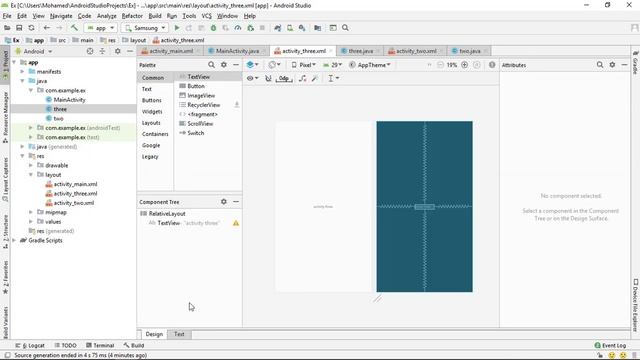Click the back navigation arrow
The height and width of the screenshot is (360, 640).
click(47, 28)
